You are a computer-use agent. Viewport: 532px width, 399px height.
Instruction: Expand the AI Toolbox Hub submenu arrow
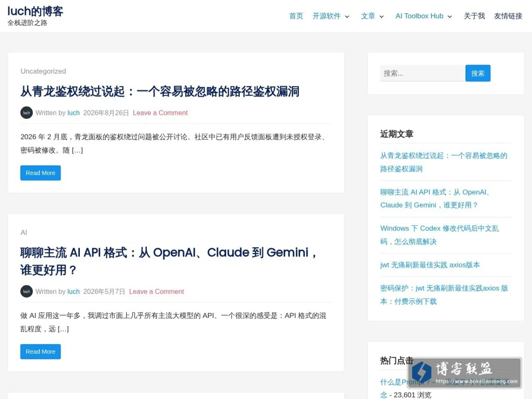pyautogui.click(x=450, y=16)
